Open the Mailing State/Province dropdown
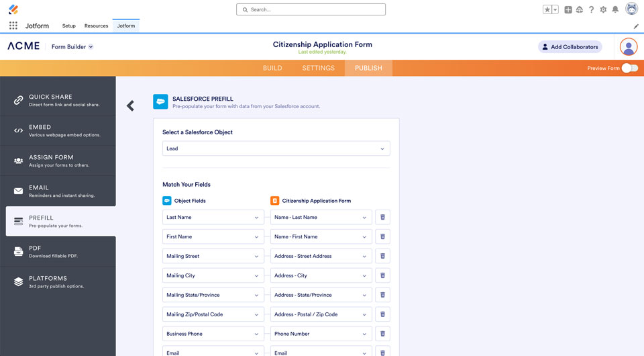This screenshot has height=356, width=644. (x=213, y=295)
